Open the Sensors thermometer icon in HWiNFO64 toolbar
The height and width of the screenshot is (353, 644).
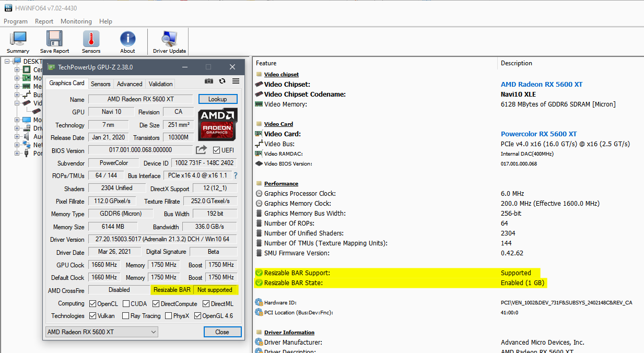[x=91, y=39]
